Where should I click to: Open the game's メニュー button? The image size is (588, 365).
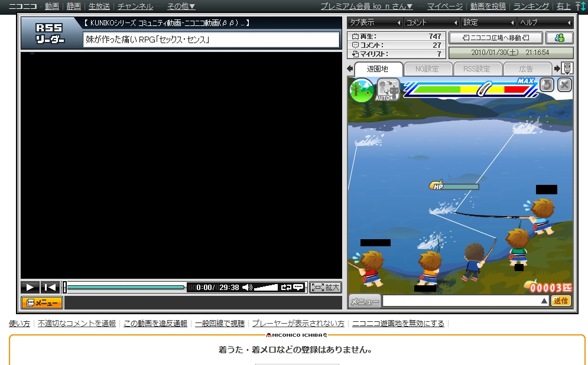365,301
